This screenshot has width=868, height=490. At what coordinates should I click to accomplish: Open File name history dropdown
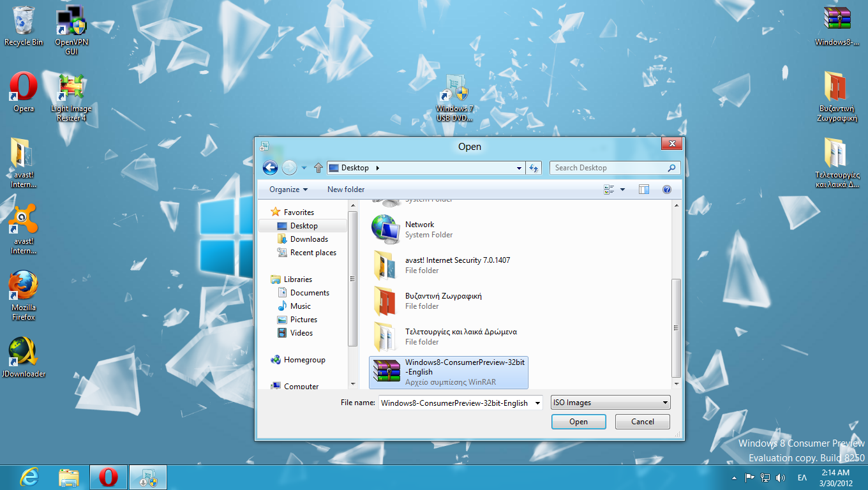(x=538, y=403)
